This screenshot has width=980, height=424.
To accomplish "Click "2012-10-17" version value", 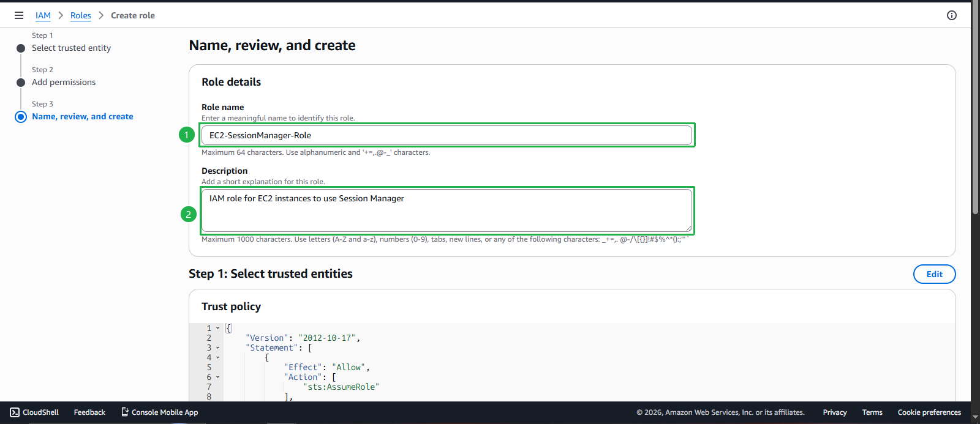I will pyautogui.click(x=326, y=338).
